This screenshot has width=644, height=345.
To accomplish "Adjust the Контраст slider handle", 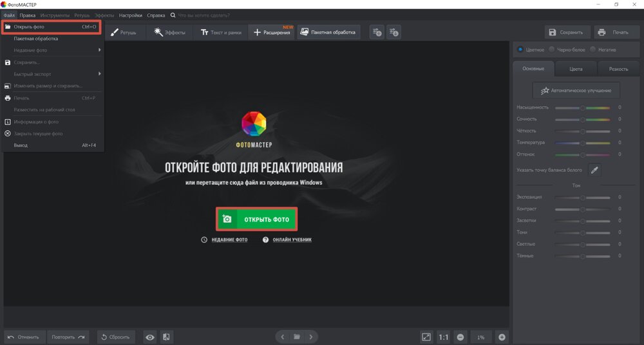I will (x=582, y=209).
